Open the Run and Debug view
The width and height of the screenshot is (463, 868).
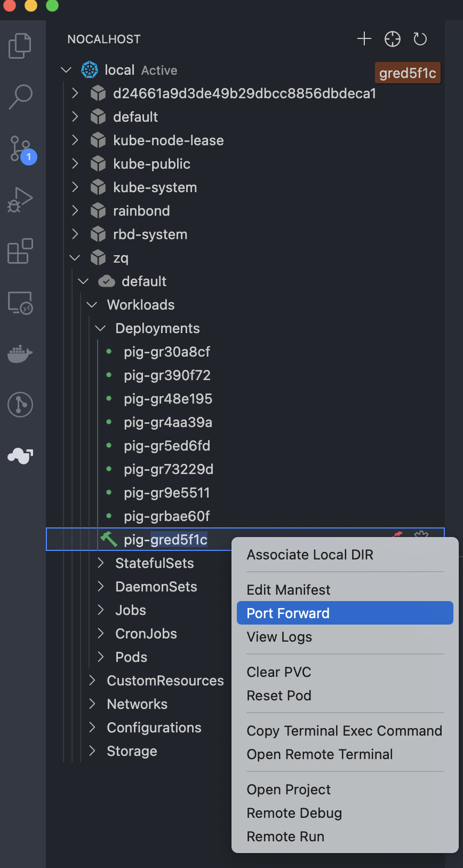[x=20, y=200]
